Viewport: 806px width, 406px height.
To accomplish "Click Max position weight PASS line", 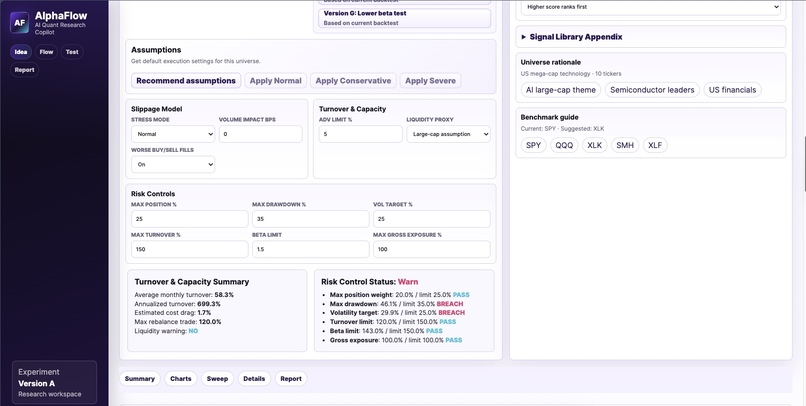I will pos(399,295).
